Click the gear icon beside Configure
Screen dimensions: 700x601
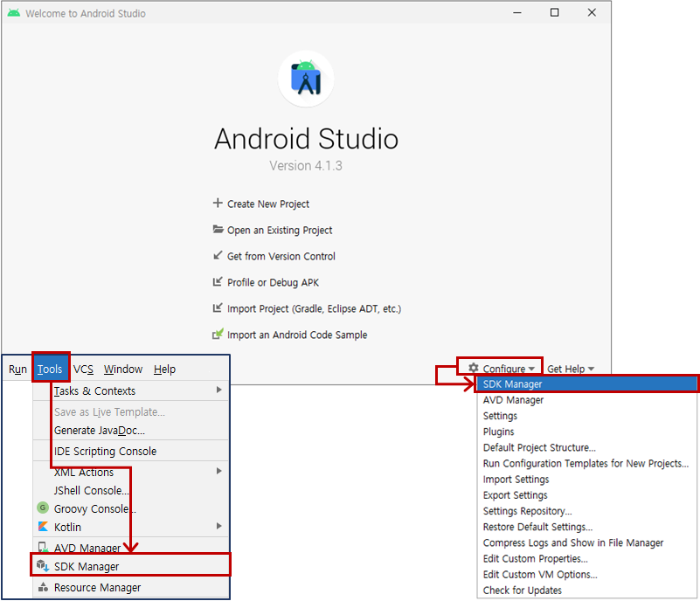473,368
